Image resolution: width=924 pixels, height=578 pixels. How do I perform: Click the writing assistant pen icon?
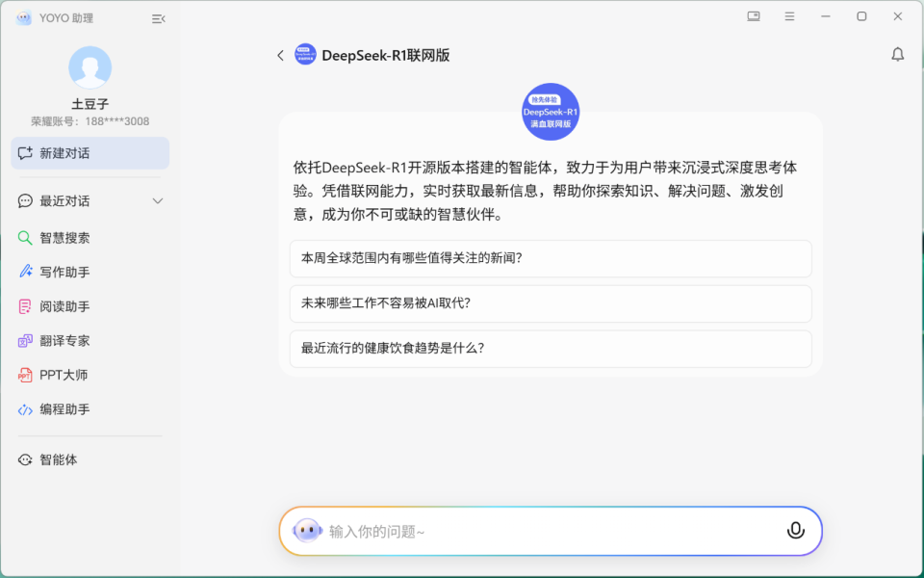point(25,272)
